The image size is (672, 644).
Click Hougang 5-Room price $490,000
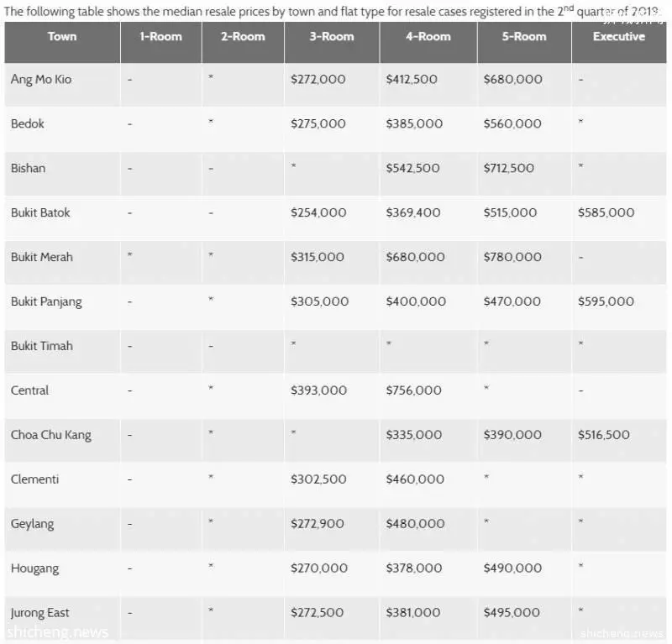(x=512, y=568)
